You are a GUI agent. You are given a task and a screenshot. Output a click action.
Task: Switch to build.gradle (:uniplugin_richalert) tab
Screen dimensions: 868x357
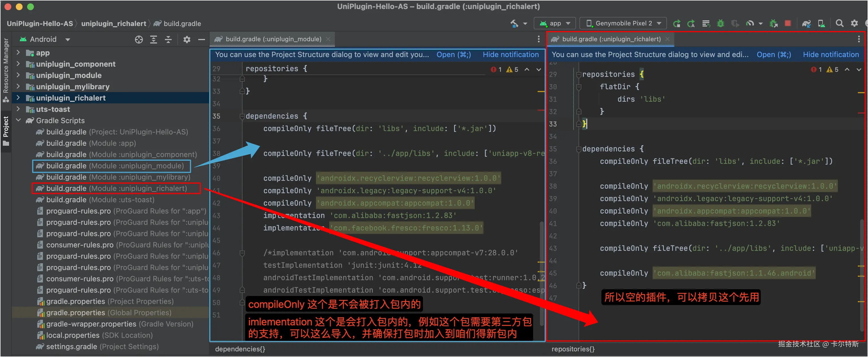tap(611, 39)
